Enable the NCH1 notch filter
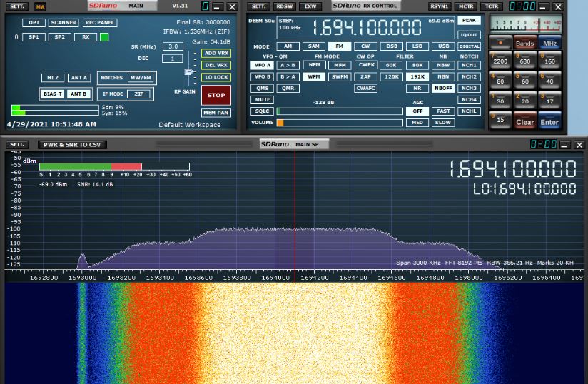The image size is (588, 384). point(469,65)
